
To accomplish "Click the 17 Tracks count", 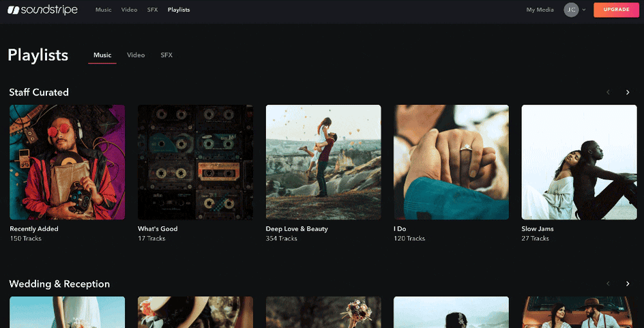I will click(x=151, y=239).
